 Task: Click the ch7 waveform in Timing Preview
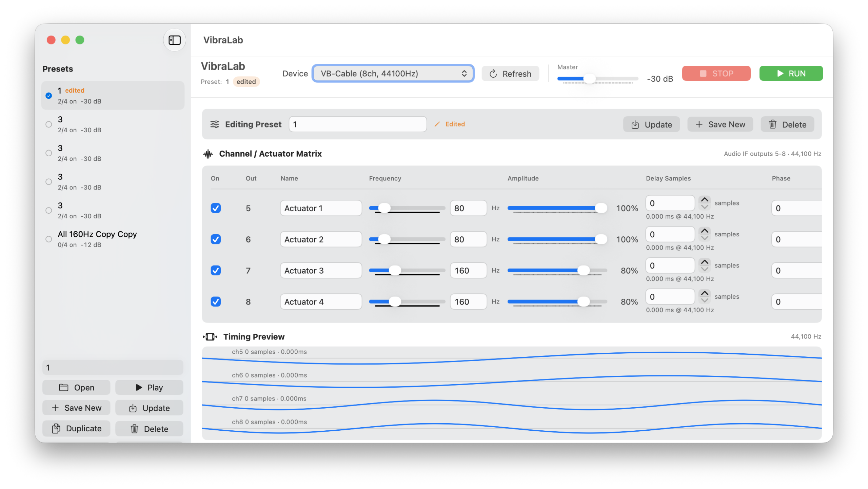511,405
